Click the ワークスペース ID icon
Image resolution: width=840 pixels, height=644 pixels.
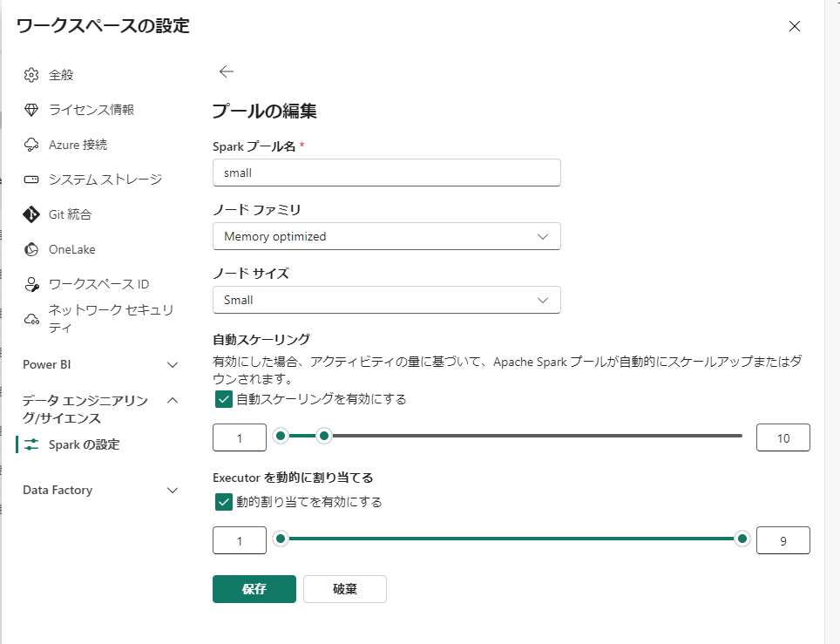point(31,284)
